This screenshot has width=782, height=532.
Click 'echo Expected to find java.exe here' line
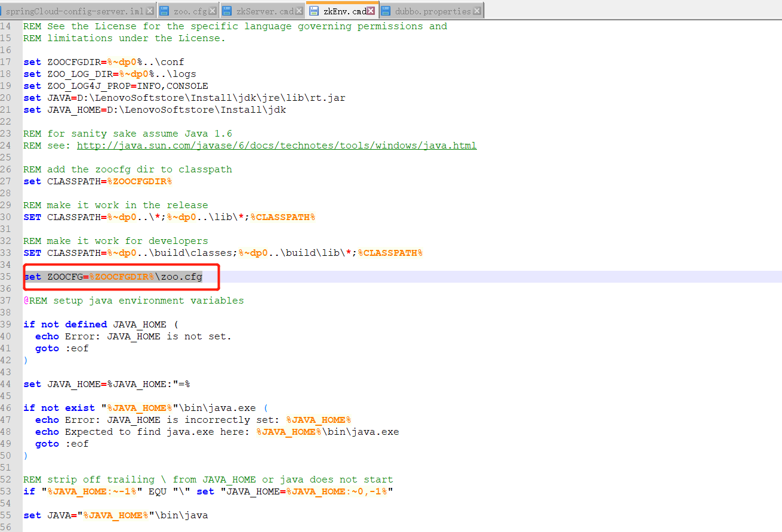click(x=217, y=432)
